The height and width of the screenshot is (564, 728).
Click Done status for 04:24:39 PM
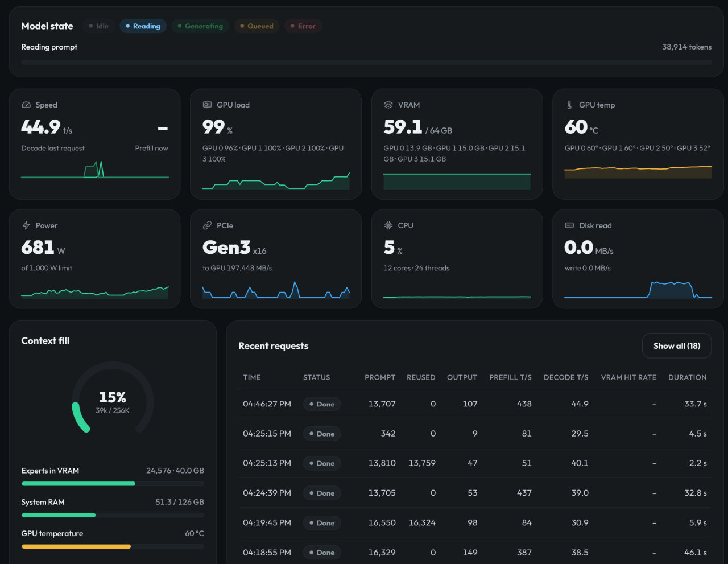[x=321, y=493]
